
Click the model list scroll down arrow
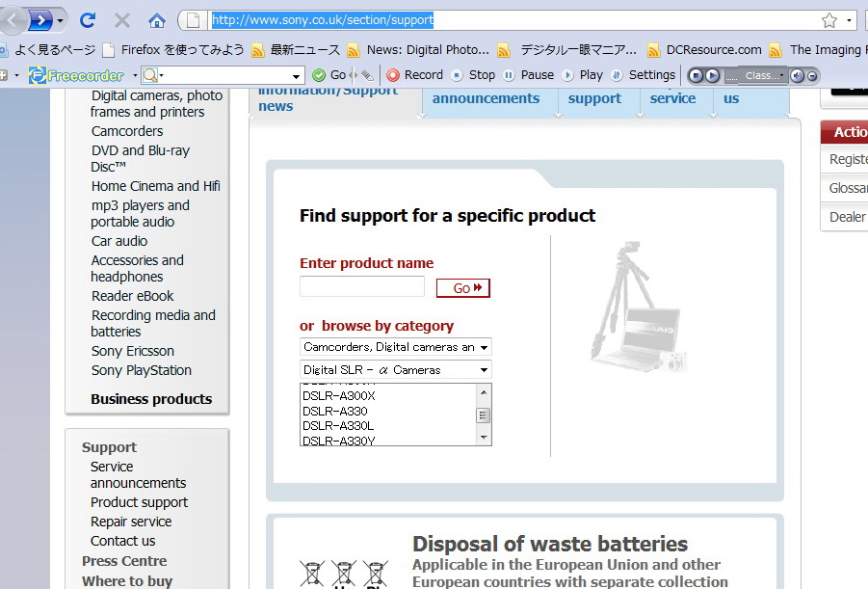coord(484,438)
